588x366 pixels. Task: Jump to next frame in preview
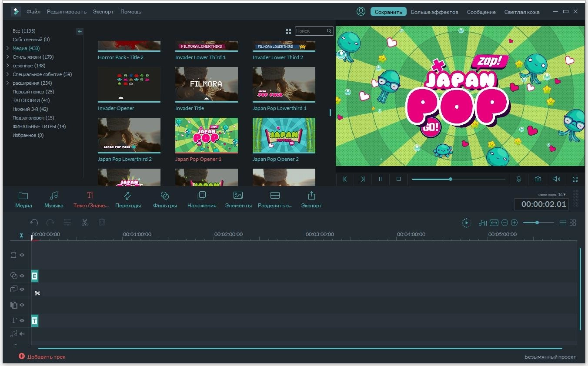click(x=362, y=179)
